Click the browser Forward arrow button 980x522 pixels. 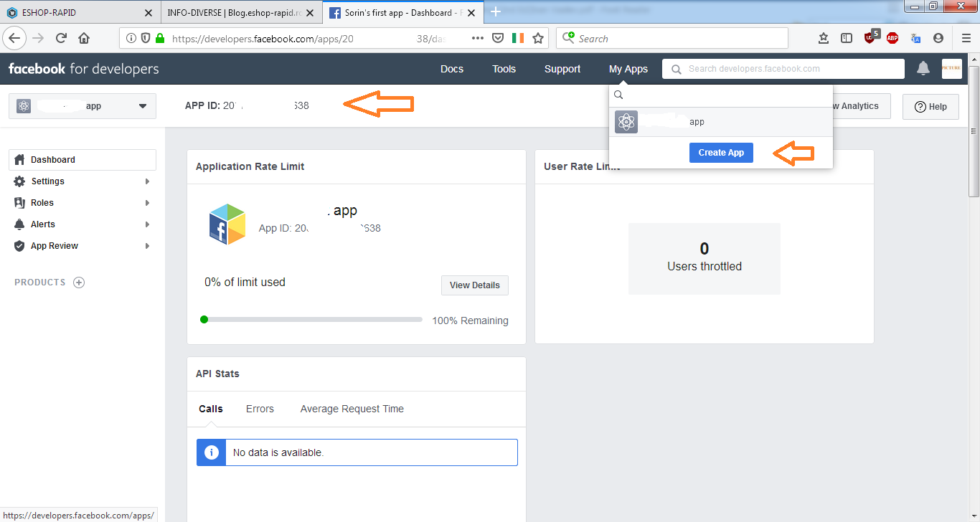tap(38, 38)
